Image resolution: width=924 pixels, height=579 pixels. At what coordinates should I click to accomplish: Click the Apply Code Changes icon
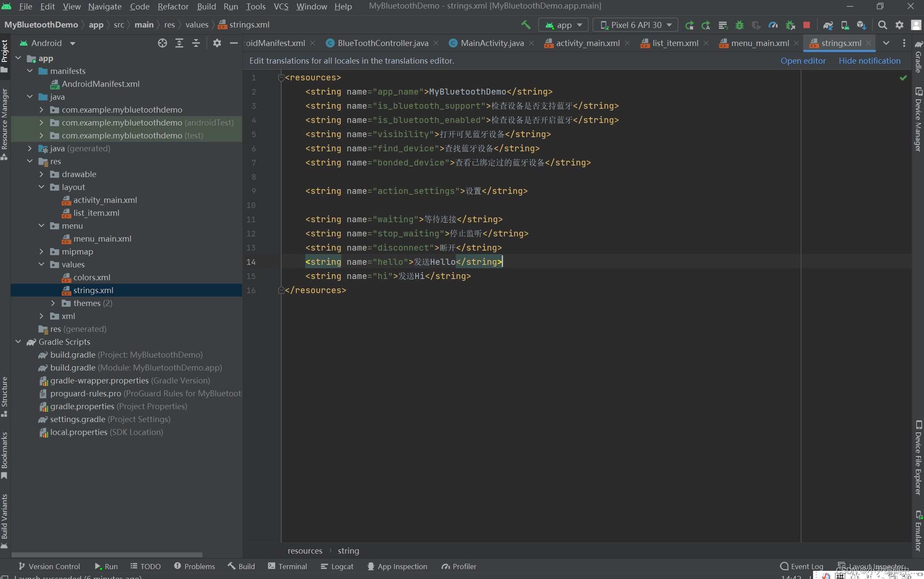tap(723, 25)
